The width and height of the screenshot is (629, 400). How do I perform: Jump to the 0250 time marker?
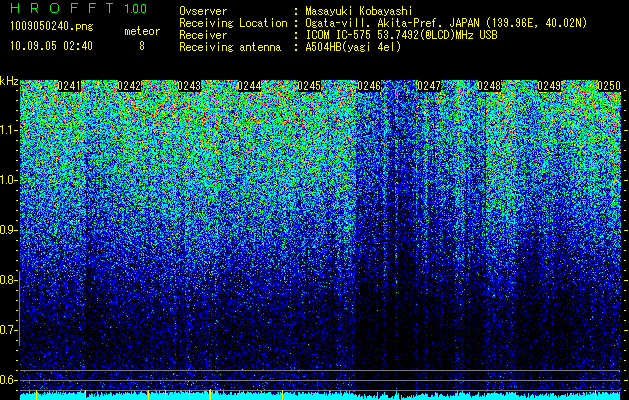[x=609, y=86]
